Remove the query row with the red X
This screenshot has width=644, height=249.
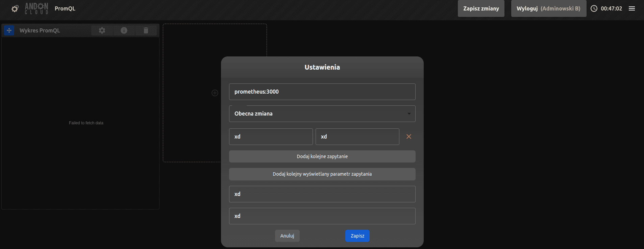pyautogui.click(x=408, y=136)
